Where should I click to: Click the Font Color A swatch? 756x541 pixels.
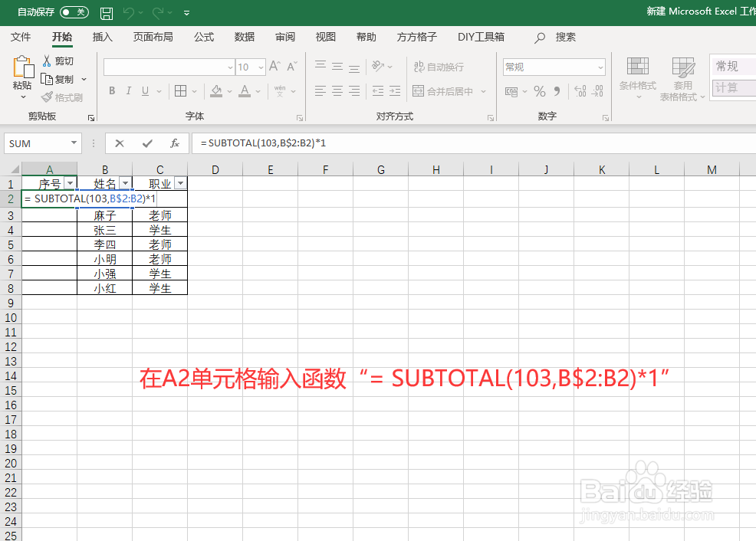(x=245, y=90)
